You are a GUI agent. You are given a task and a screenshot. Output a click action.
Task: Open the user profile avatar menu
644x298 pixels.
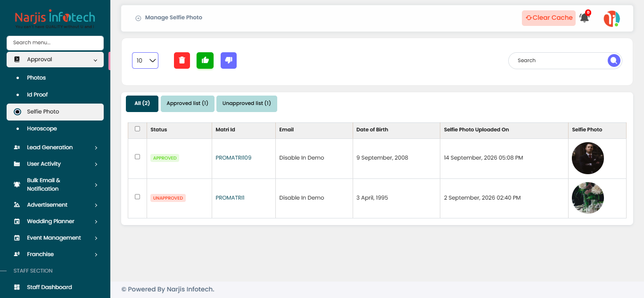click(612, 18)
